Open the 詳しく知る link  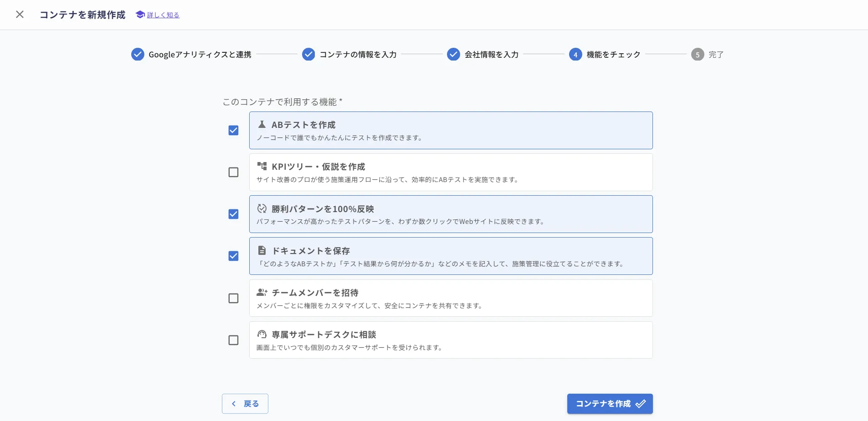pos(163,15)
